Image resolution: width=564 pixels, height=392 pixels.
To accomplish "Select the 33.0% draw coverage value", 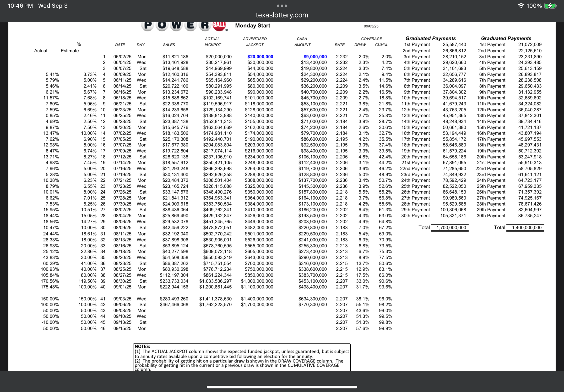I will tap(363, 281).
